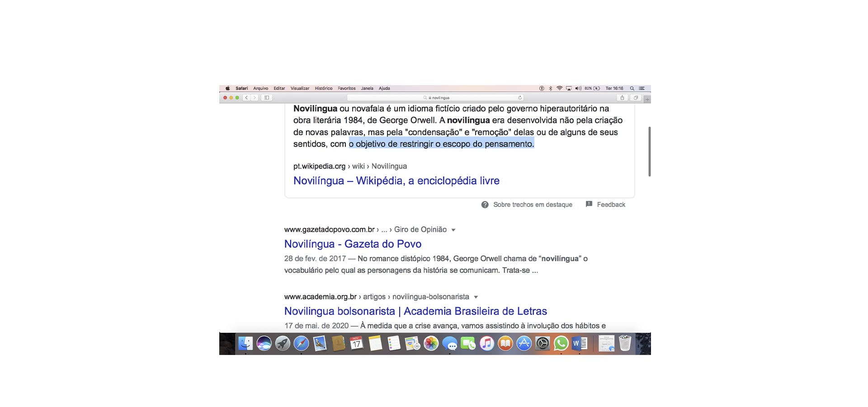The width and height of the screenshot is (868, 407).
Task: Open the Novilíngua - Gazeta do Povo result
Action: (x=353, y=244)
